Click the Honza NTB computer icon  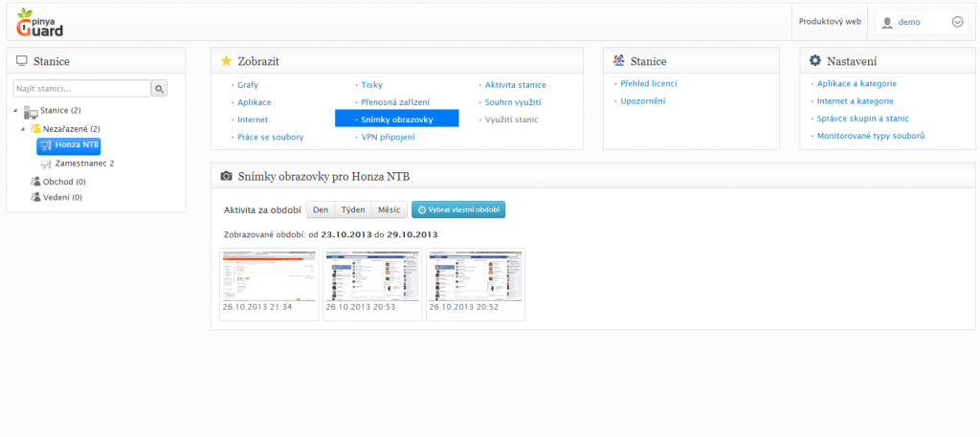46,145
